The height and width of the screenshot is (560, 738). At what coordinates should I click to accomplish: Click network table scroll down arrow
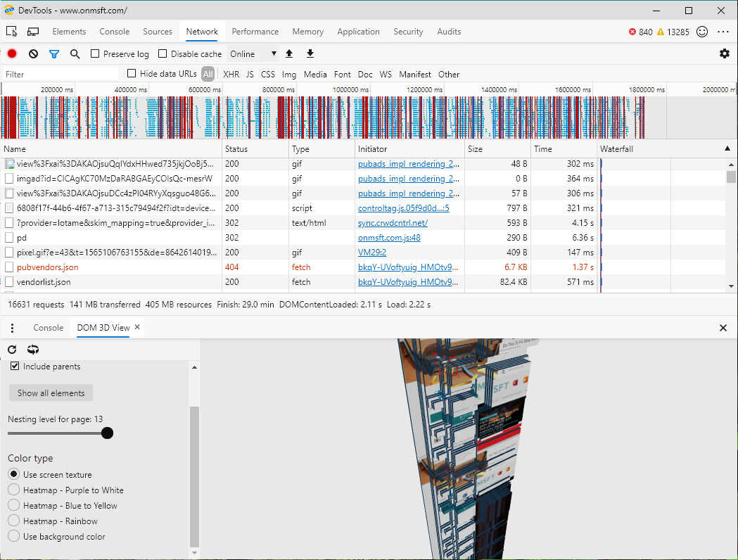click(731, 286)
